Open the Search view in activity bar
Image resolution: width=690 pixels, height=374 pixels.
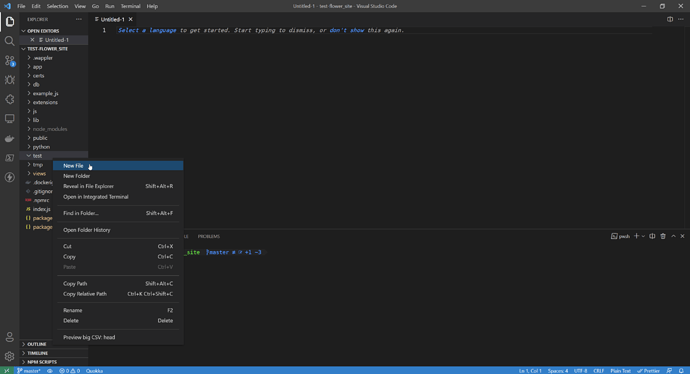(x=9, y=41)
